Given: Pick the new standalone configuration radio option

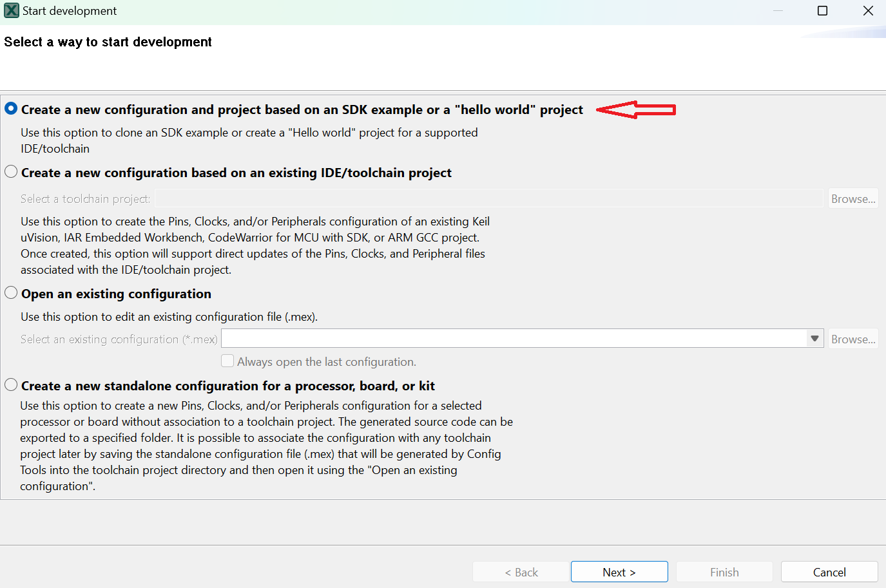Looking at the screenshot, I should (11, 385).
